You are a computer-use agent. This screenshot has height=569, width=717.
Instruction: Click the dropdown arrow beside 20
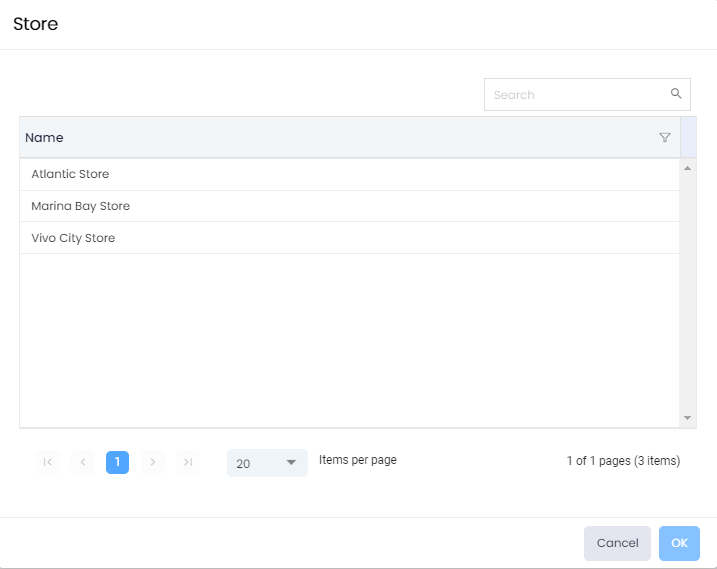(291, 463)
